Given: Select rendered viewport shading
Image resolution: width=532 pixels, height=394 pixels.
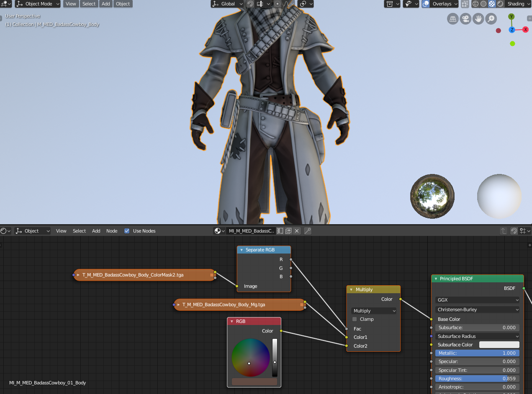Looking at the screenshot, I should point(500,4).
